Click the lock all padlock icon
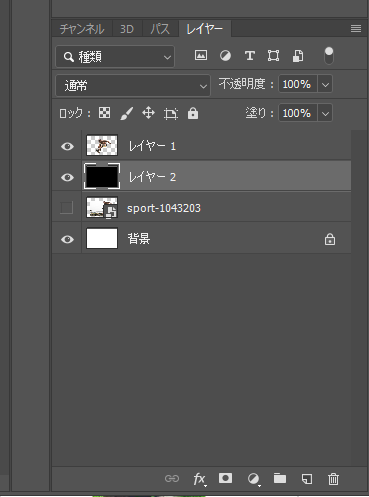Screen dimensions: 369x497 [193, 113]
